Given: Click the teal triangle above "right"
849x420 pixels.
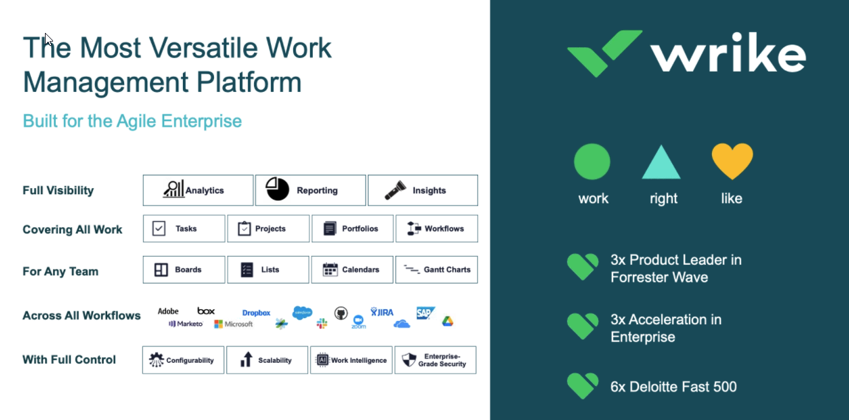Looking at the screenshot, I should click(x=661, y=162).
